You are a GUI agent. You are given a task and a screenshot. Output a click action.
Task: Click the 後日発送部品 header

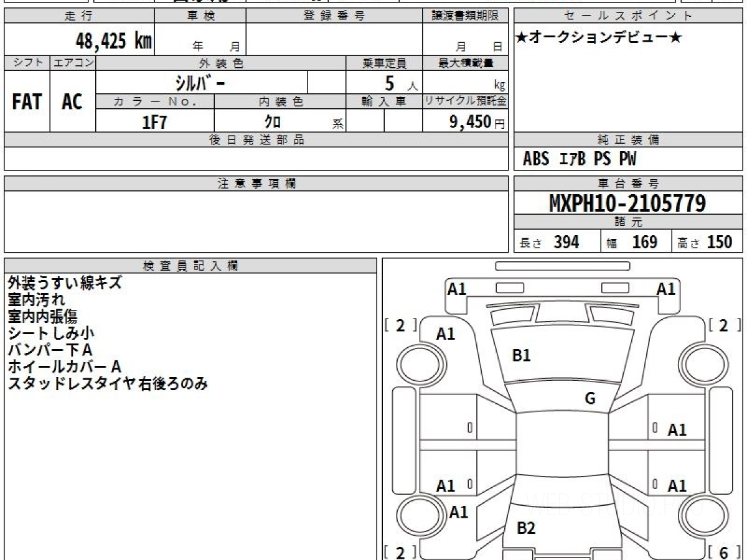[x=256, y=140]
